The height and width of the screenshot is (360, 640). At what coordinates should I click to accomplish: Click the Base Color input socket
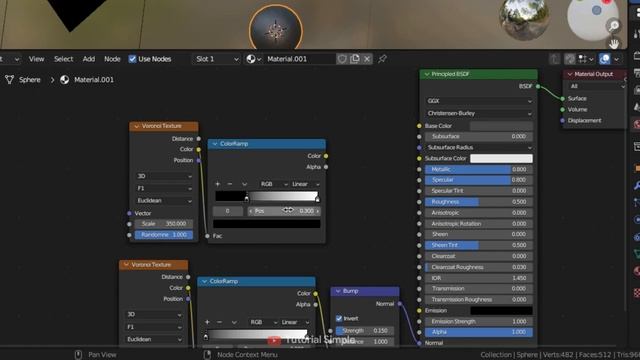coord(419,126)
